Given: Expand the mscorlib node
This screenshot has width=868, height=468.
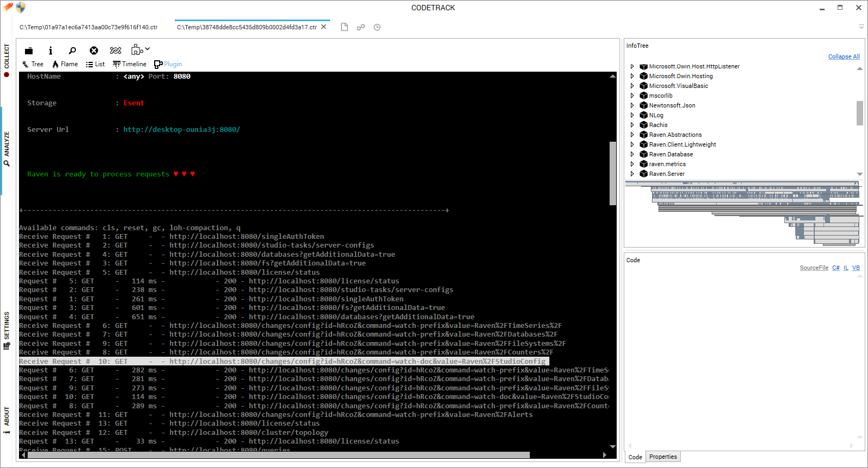Looking at the screenshot, I should pos(632,96).
